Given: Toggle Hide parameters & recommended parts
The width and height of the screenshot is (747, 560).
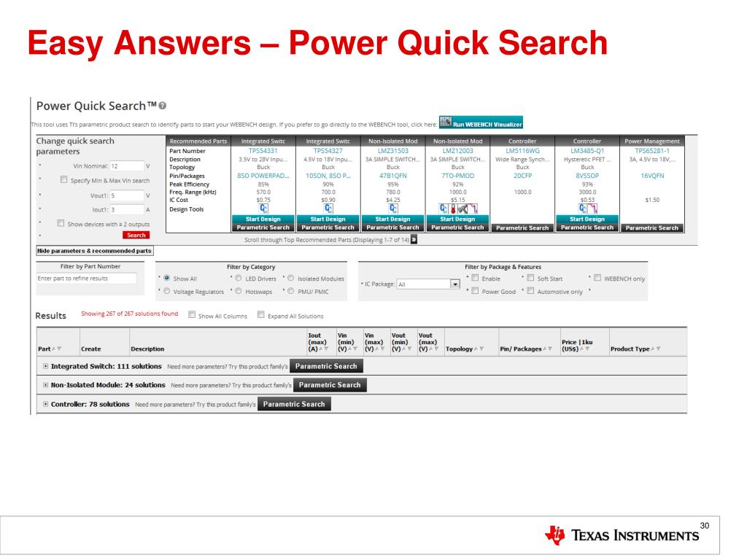Looking at the screenshot, I should pyautogui.click(x=95, y=251).
